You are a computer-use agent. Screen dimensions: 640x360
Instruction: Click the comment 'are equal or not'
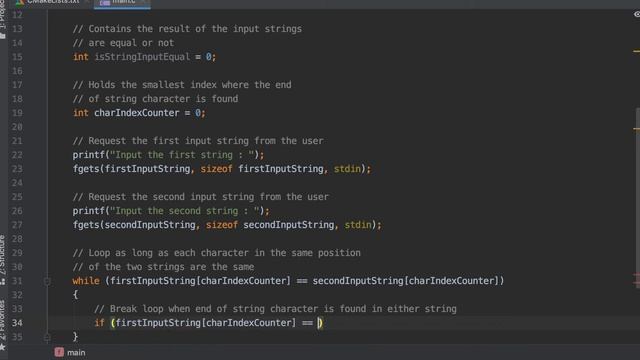(123, 43)
